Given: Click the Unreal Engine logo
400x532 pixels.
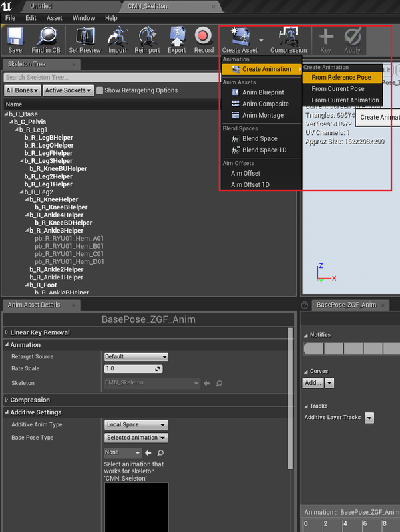Looking at the screenshot, I should (7, 6).
